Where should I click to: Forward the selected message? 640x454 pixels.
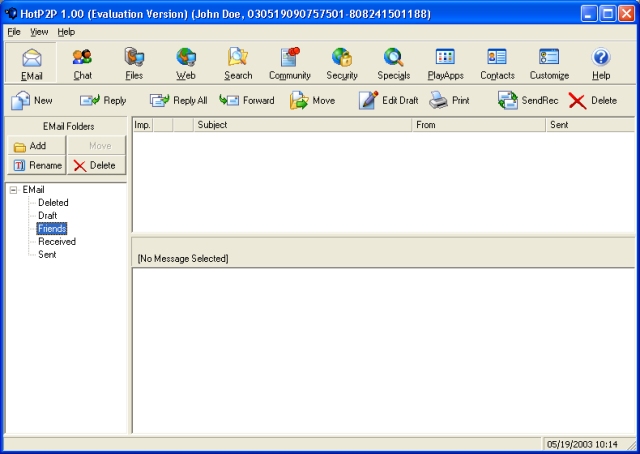coord(247,100)
